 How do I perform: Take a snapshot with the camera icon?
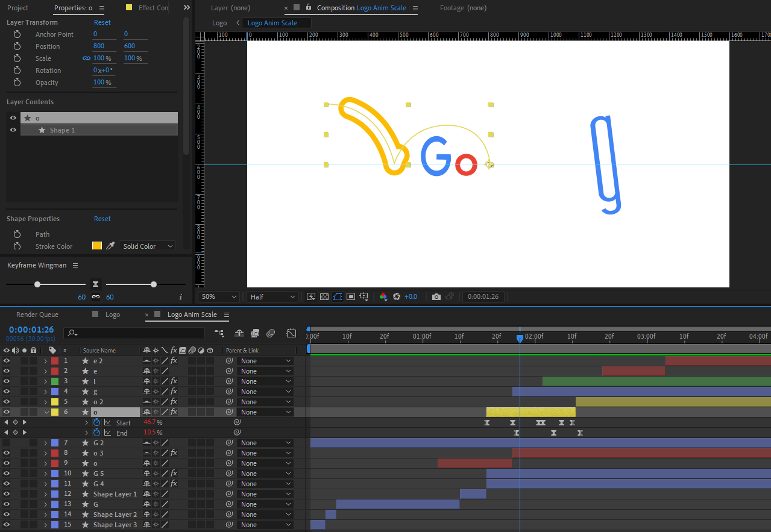coord(436,296)
